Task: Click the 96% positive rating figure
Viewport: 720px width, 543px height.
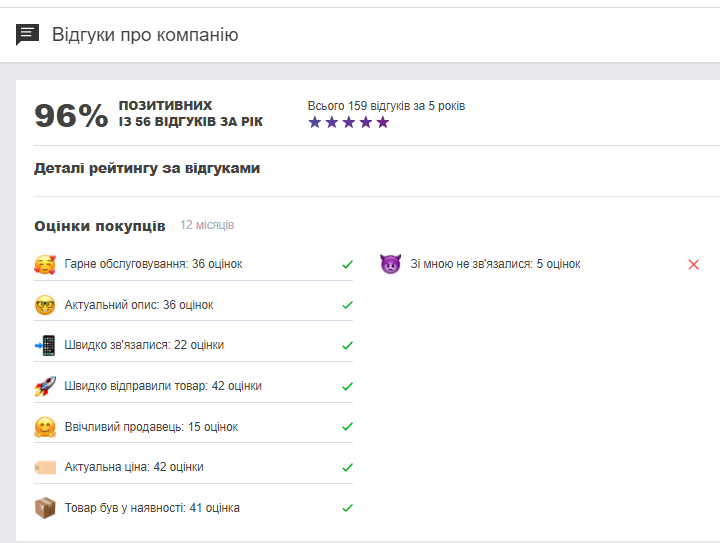Action: (71, 115)
